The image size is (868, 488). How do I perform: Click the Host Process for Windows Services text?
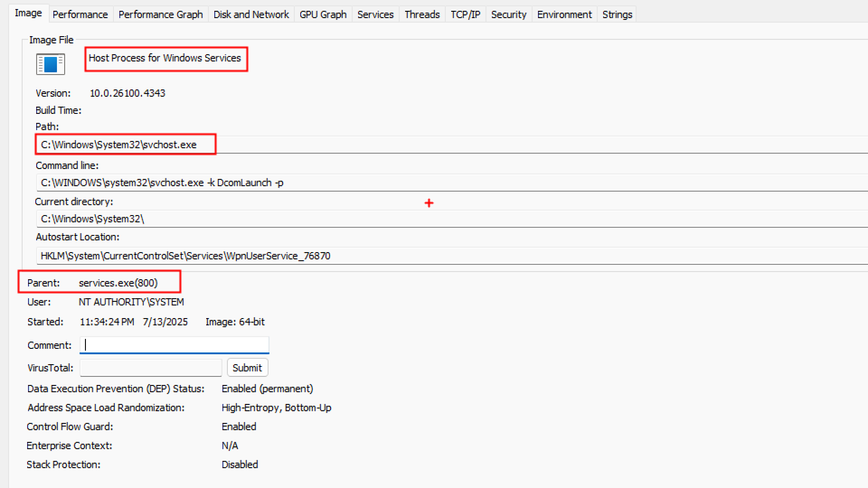tap(165, 58)
